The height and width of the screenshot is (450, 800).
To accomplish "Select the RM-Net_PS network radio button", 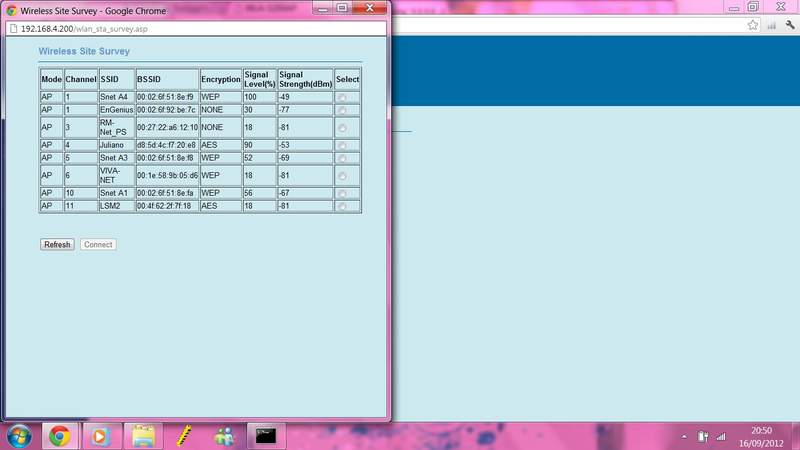I will click(342, 128).
